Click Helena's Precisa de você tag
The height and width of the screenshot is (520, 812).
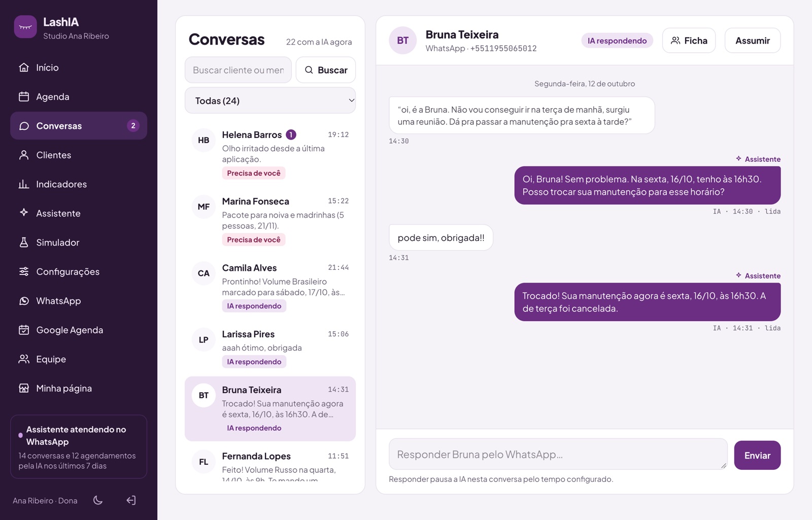pos(254,173)
